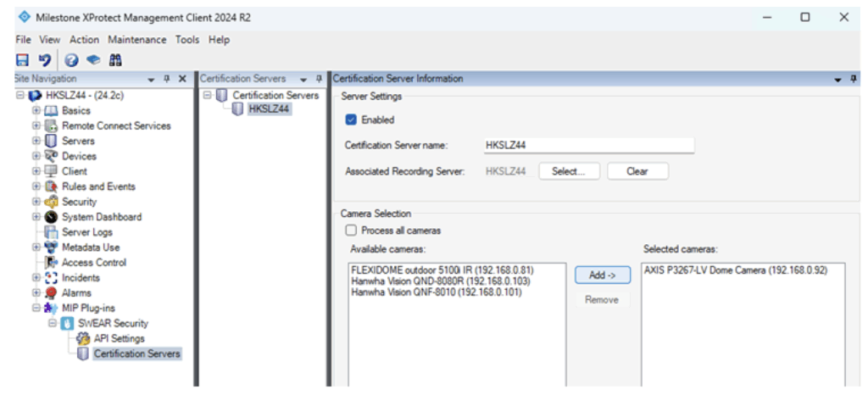Open Help via blue question mark icon
The height and width of the screenshot is (406, 868).
[x=72, y=60]
